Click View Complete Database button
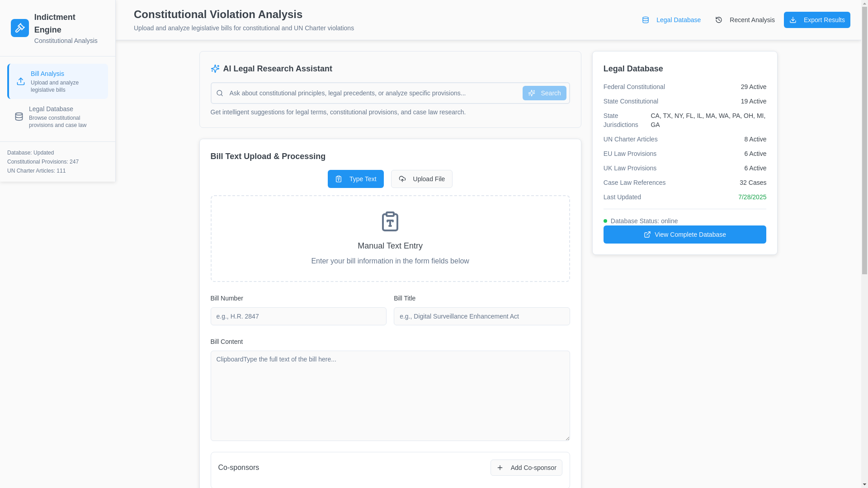 [685, 235]
